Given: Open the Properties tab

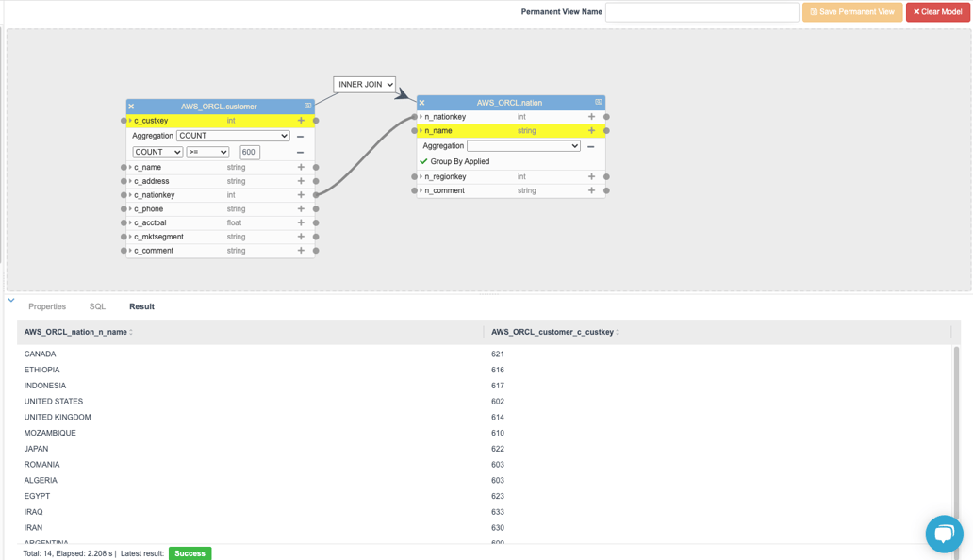Looking at the screenshot, I should [x=47, y=306].
